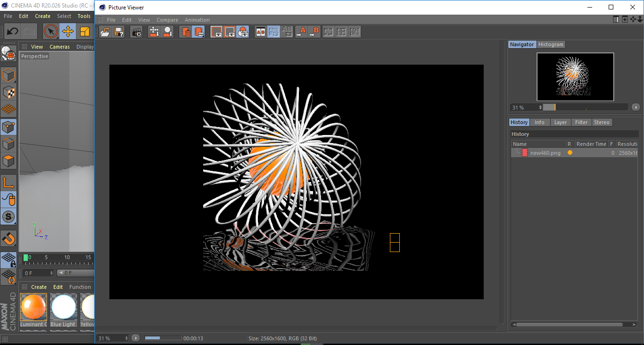The height and width of the screenshot is (345, 644).
Task: Select the Blue Light material thumbnail
Action: pyautogui.click(x=63, y=307)
